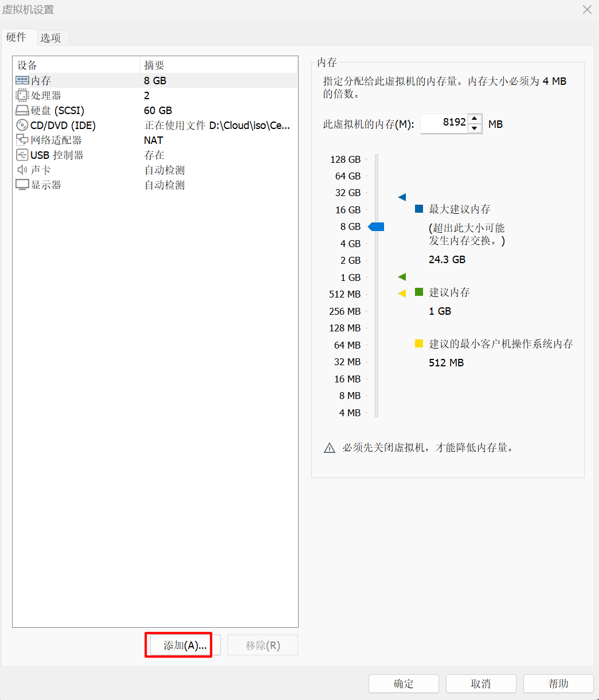The width and height of the screenshot is (599, 700).
Task: Click the memory slider scrollbar track
Action: (376, 315)
